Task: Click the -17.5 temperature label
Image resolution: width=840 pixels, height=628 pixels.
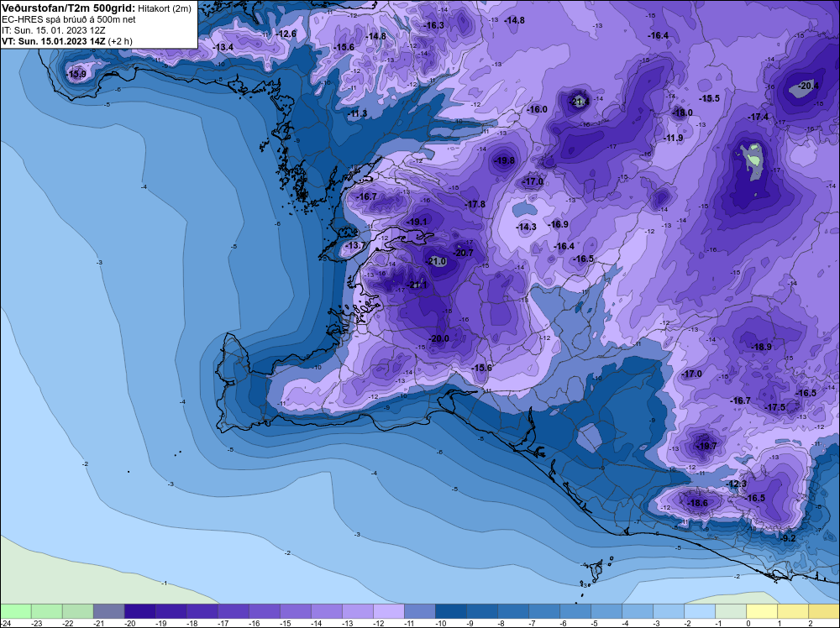Action: coord(774,407)
